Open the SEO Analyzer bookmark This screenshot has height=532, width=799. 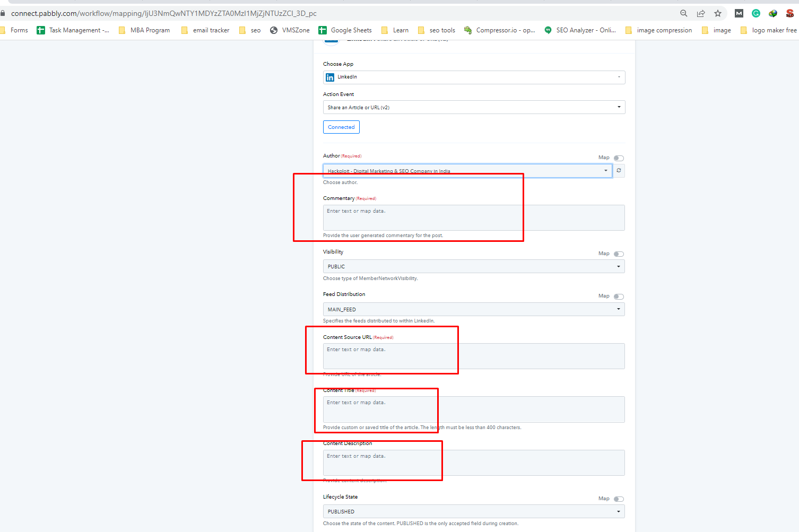pyautogui.click(x=580, y=30)
